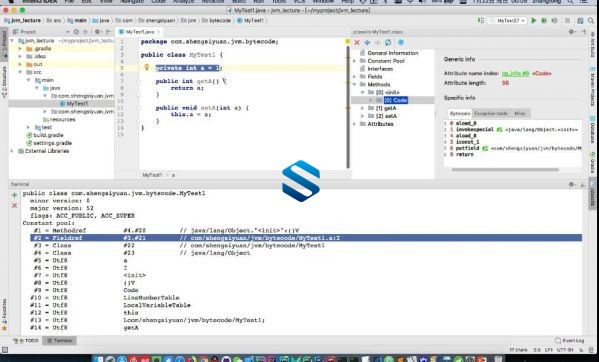Image resolution: width=599 pixels, height=362 pixels.
Task: Select the MyTest1.java editor tab
Action: [x=139, y=32]
